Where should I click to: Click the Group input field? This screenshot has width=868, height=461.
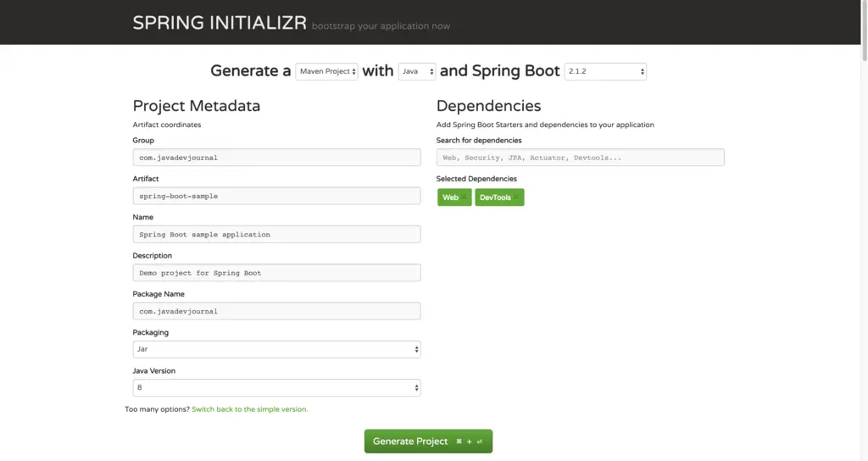[277, 157]
